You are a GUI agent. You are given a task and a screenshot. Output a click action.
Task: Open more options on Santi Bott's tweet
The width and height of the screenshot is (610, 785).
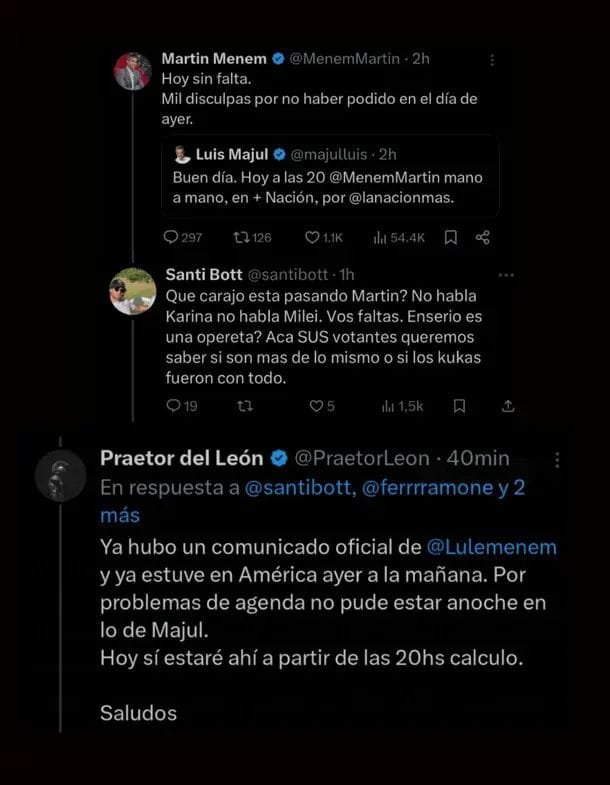tap(506, 275)
